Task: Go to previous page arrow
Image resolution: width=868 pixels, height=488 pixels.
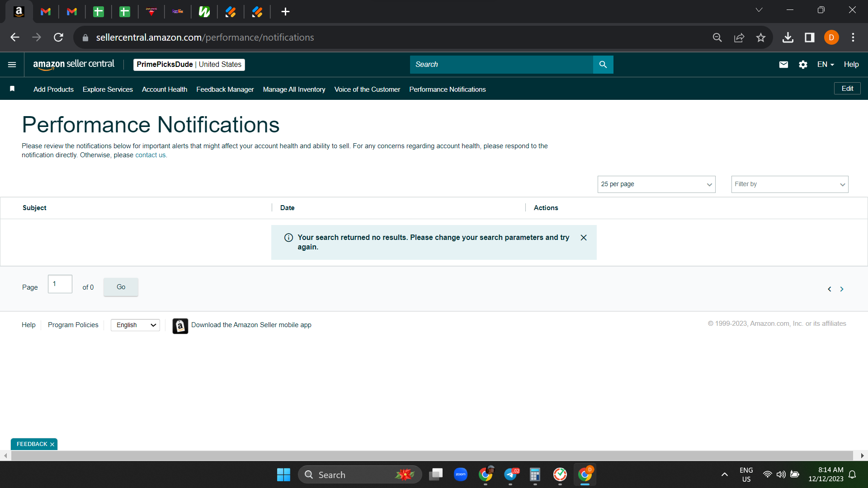Action: 830,289
